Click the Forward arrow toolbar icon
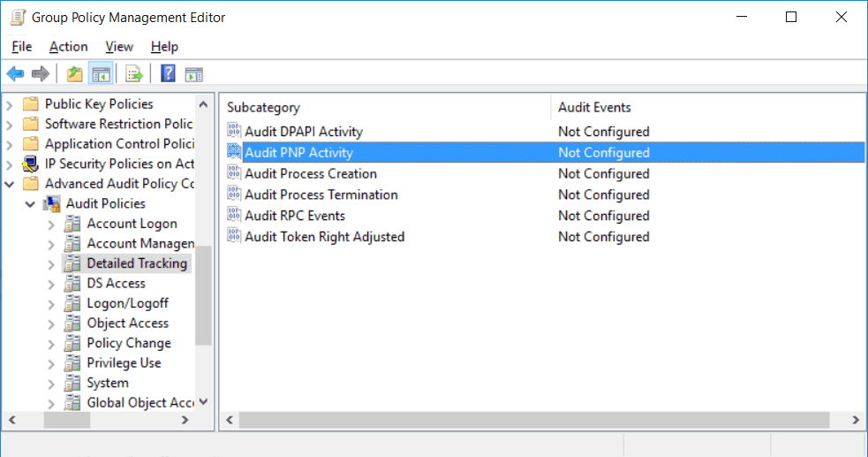 pos(41,73)
